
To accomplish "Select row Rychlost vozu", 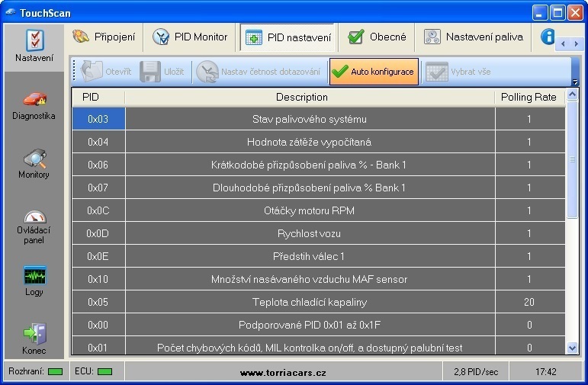I will (x=310, y=233).
